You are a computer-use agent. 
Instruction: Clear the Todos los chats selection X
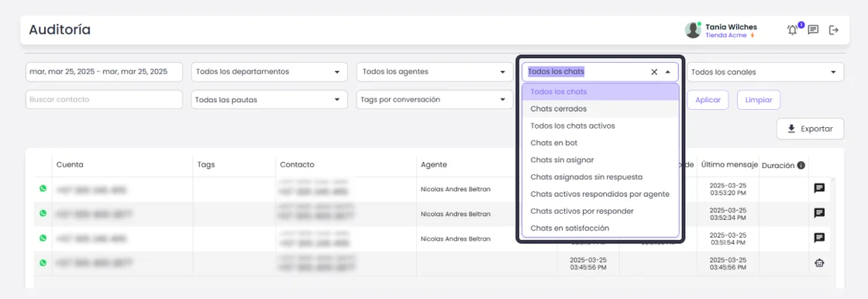tap(654, 72)
